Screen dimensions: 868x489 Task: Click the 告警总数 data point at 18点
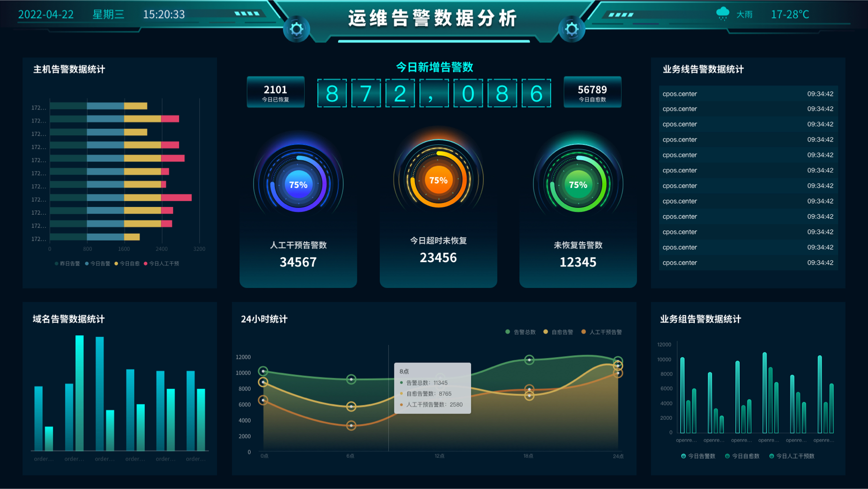coord(529,360)
